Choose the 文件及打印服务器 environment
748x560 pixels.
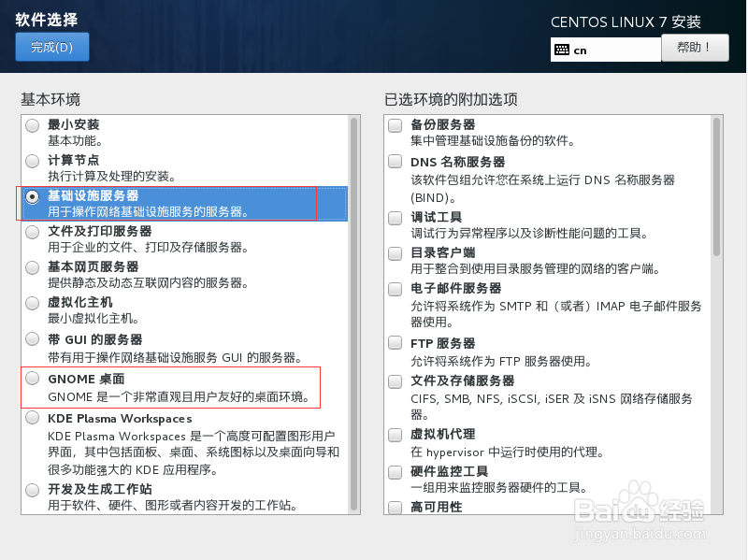pyautogui.click(x=33, y=232)
